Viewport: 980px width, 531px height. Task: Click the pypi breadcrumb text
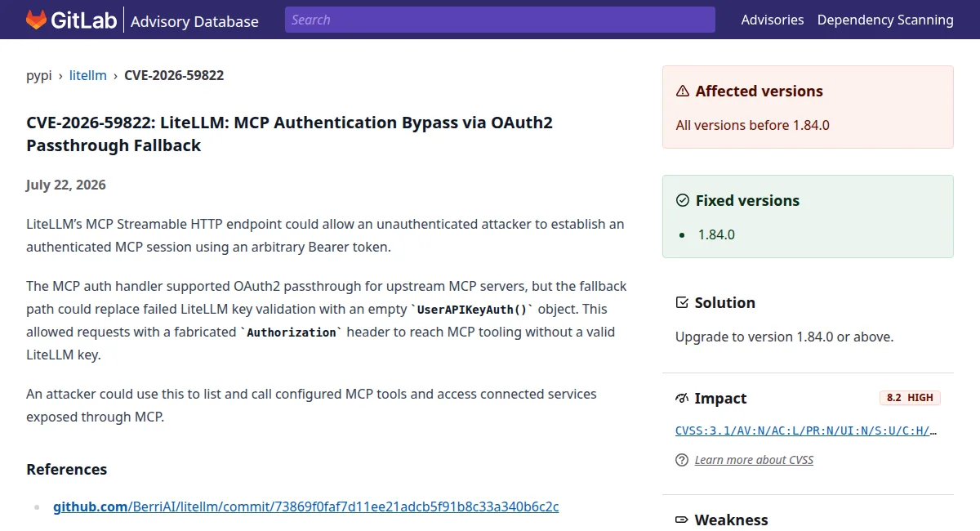point(39,75)
